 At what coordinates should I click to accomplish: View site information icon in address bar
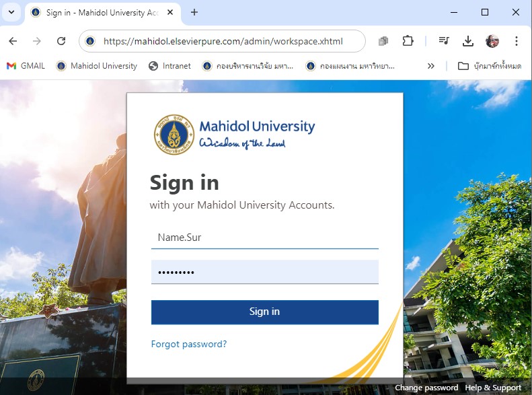(x=90, y=42)
